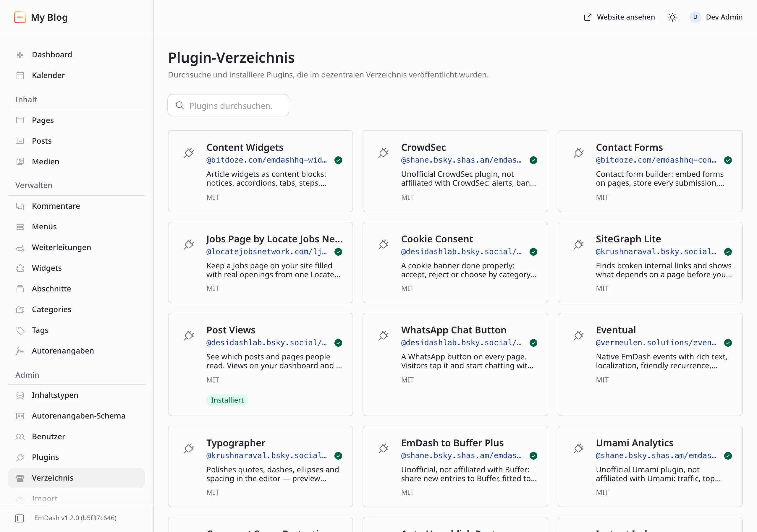Click the plug icon on Eventual card
The image size is (757, 532).
click(x=578, y=335)
